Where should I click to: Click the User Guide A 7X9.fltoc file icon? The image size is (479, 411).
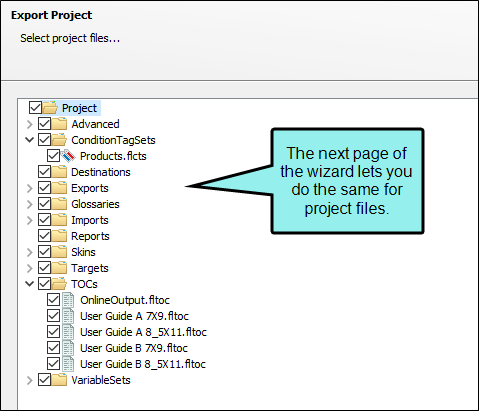click(68, 316)
